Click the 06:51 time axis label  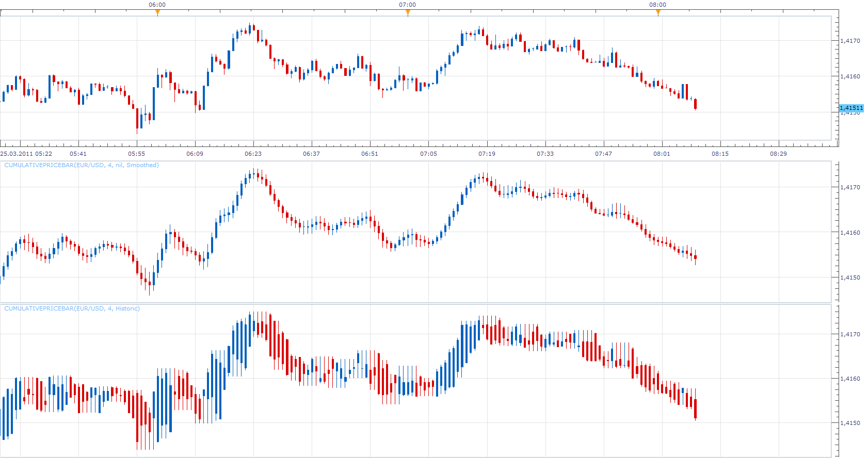[370, 154]
